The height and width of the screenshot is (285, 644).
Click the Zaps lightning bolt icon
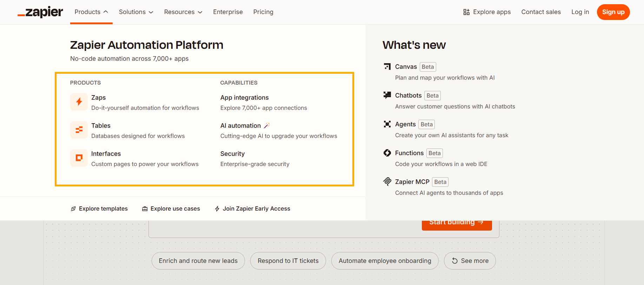[x=79, y=102]
